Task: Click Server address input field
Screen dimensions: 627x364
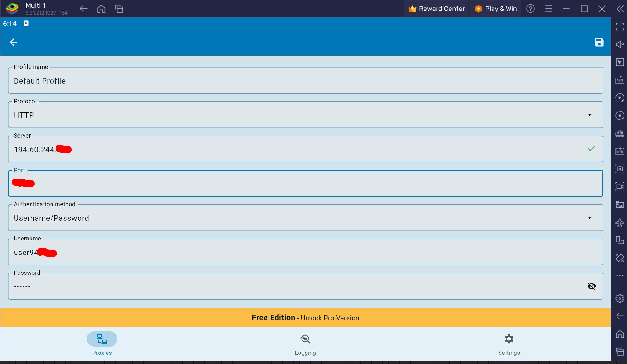Action: 305,149
